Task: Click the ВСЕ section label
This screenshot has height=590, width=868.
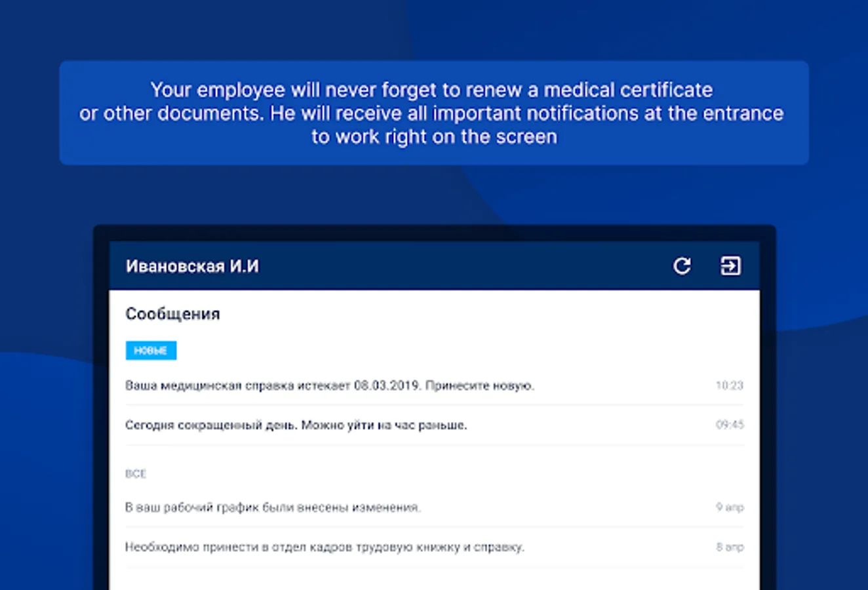Action: [x=136, y=473]
